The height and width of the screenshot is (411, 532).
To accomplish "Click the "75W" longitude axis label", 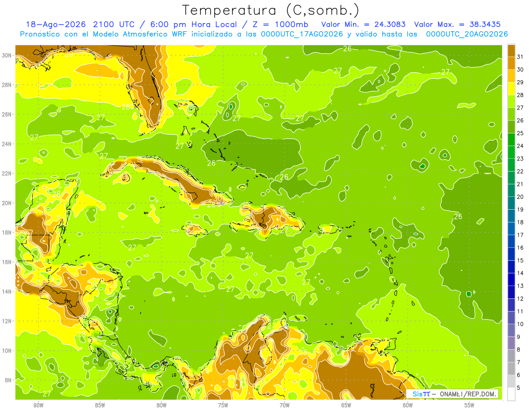I will pos(223,405).
